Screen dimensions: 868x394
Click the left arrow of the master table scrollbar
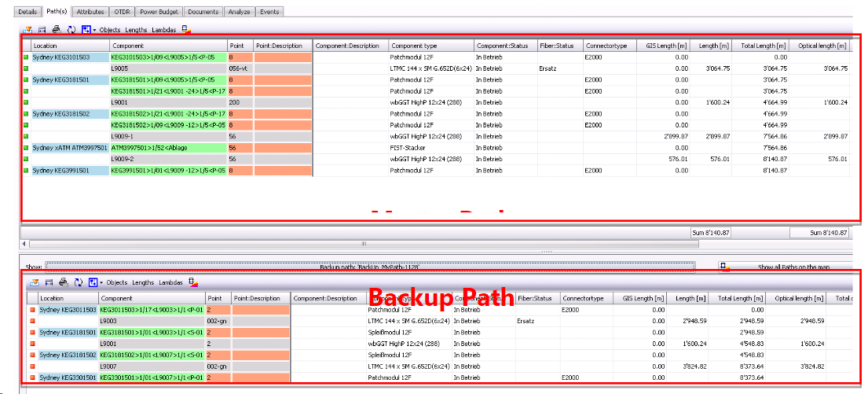[24, 243]
